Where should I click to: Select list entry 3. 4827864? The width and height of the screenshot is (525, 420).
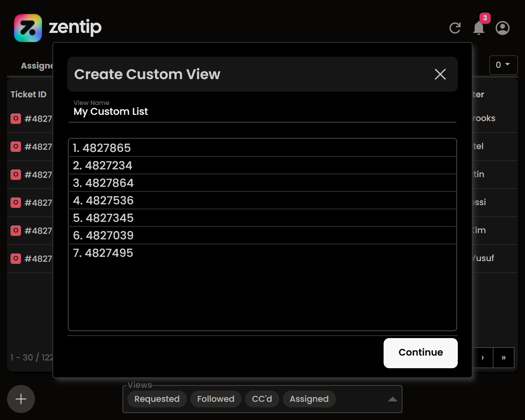pyautogui.click(x=262, y=183)
